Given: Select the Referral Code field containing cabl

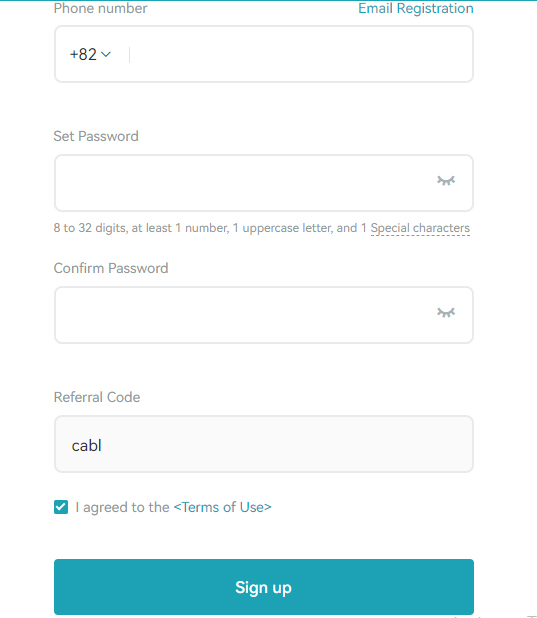Looking at the screenshot, I should 264,444.
